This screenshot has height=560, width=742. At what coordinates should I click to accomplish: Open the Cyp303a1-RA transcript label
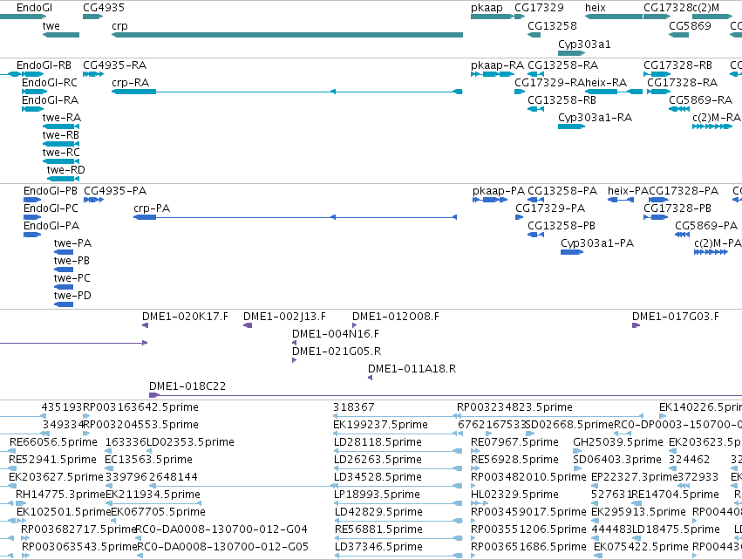(595, 118)
